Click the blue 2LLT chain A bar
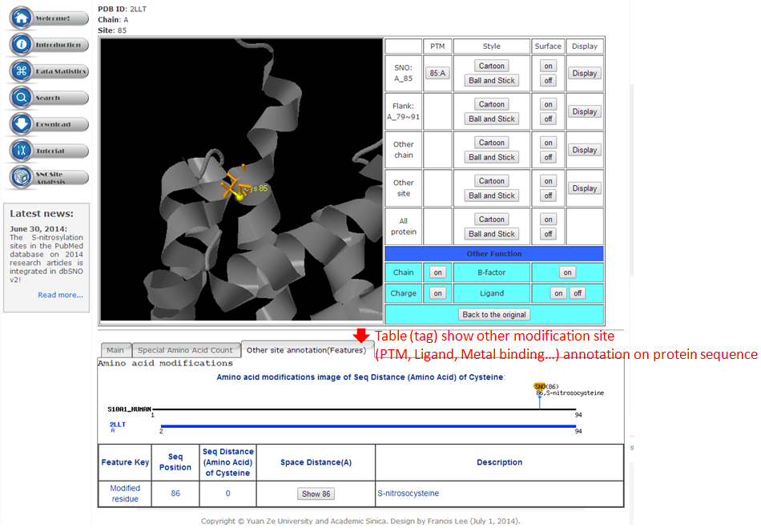 click(x=368, y=426)
